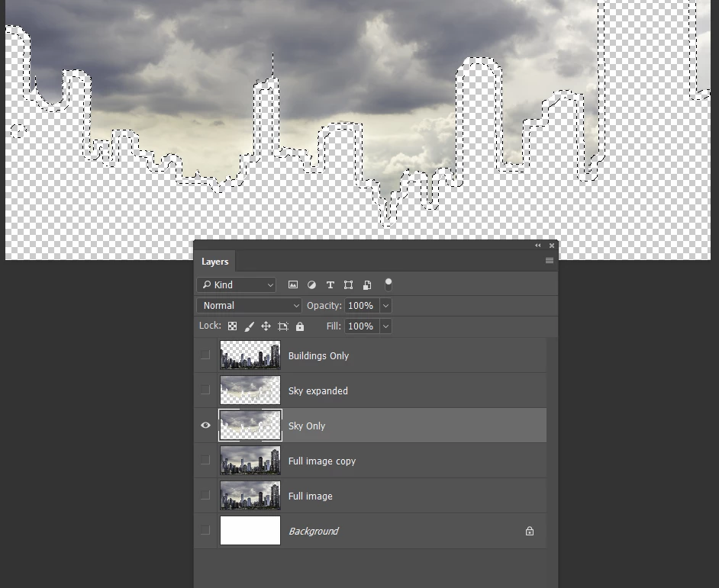Filter layers by shape layers icon
The image size is (719, 588).
(x=349, y=285)
